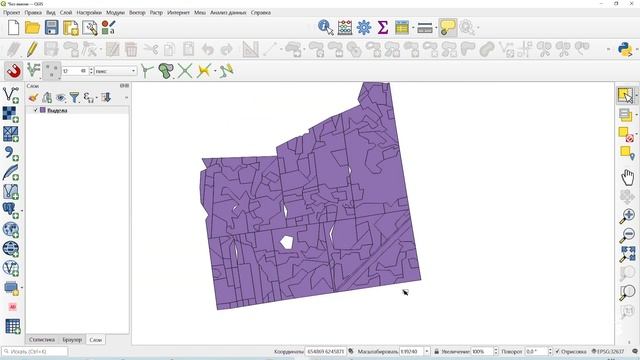Uncheck the Выдела layer visibility checkbox
The image size is (640, 360).
[x=36, y=110]
